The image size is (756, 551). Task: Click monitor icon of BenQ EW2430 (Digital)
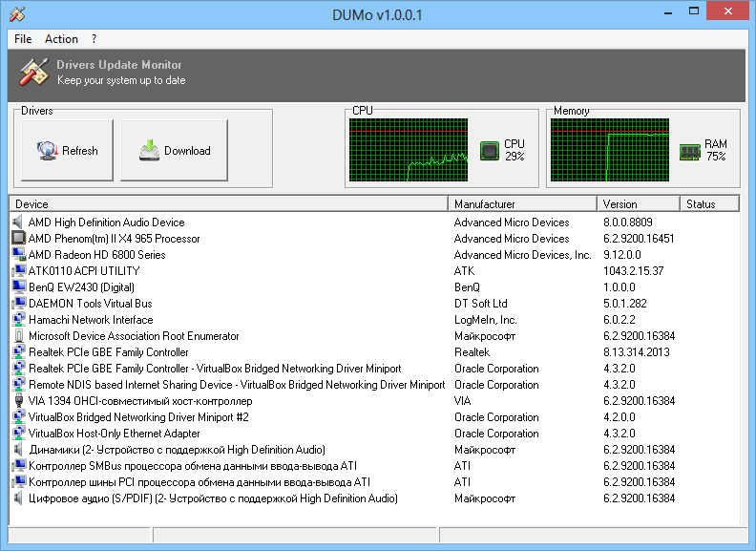tap(18, 287)
